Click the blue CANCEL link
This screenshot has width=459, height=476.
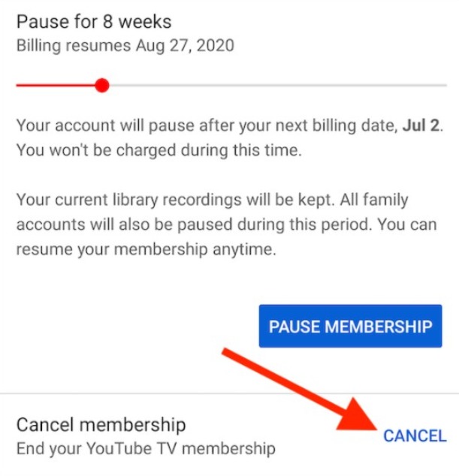(x=415, y=435)
